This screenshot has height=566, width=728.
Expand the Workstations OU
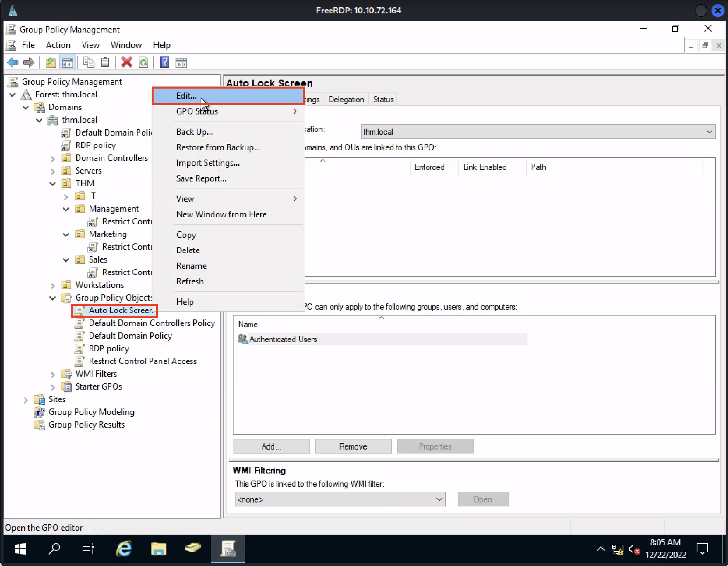pos(53,285)
